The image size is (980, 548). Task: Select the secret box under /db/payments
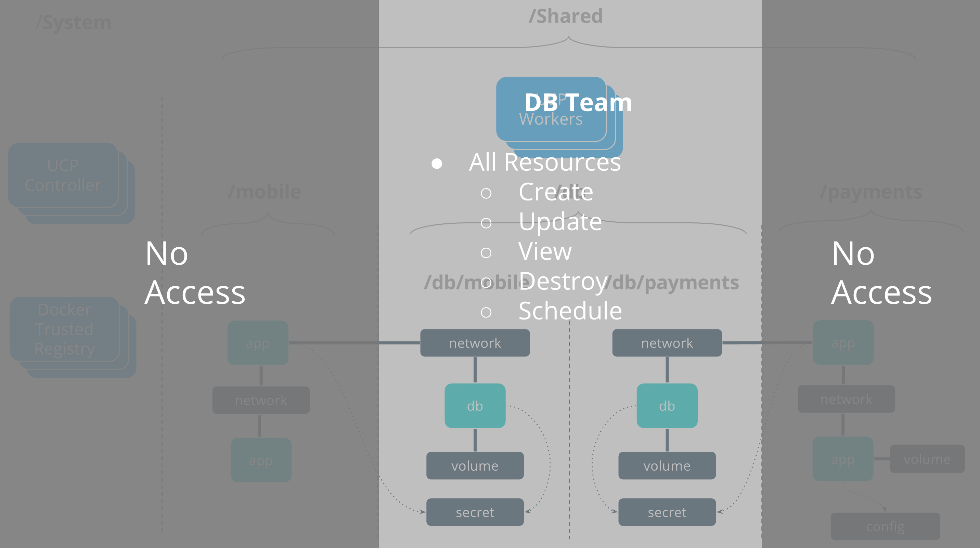[667, 512]
